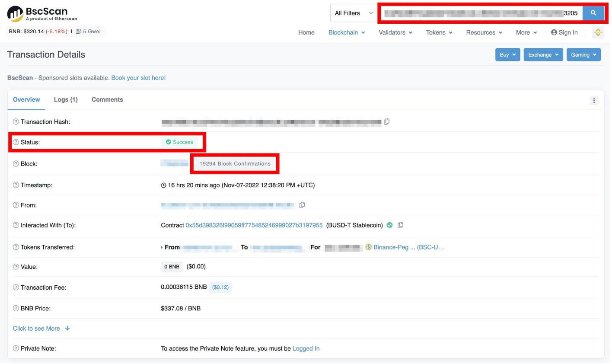Click help icon beside Transaction Fee
Image resolution: width=612 pixels, height=364 pixels.
point(16,288)
